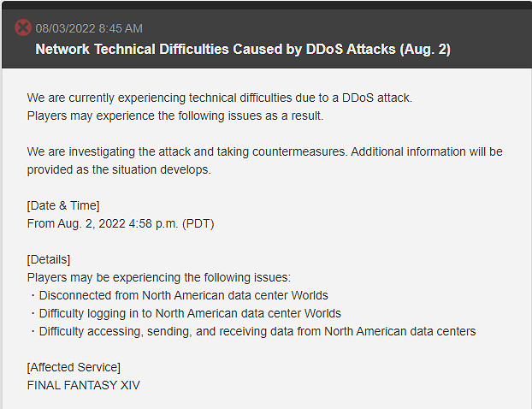Click the bullet before "Disconnected from North American"
The width and height of the screenshot is (532, 409).
tap(32, 295)
